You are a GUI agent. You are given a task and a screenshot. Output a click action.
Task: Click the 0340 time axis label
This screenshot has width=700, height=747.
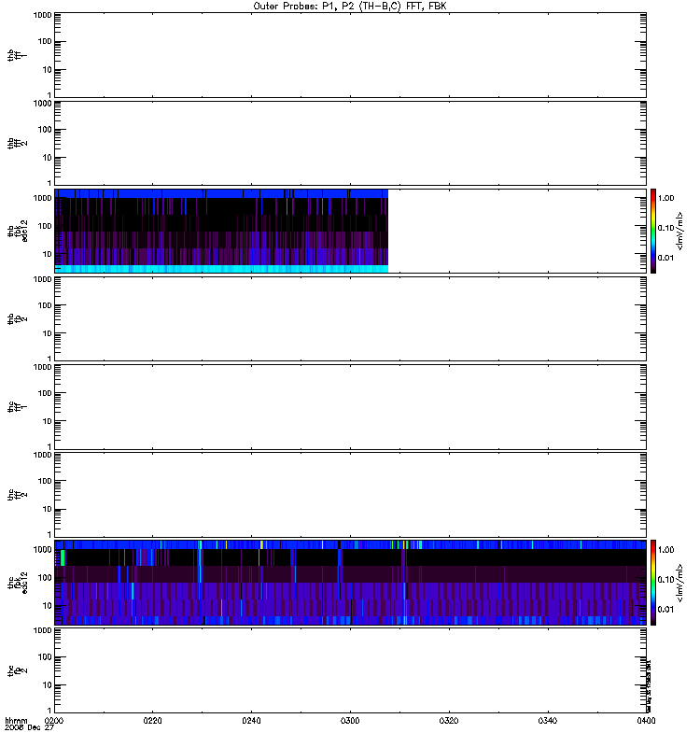tap(548, 721)
